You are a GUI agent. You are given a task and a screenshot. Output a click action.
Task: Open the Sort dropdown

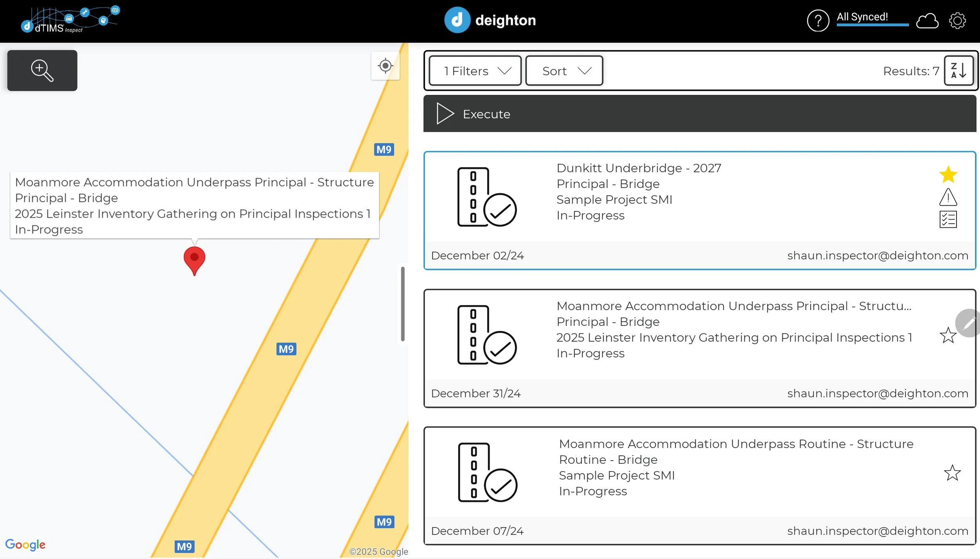coord(564,71)
